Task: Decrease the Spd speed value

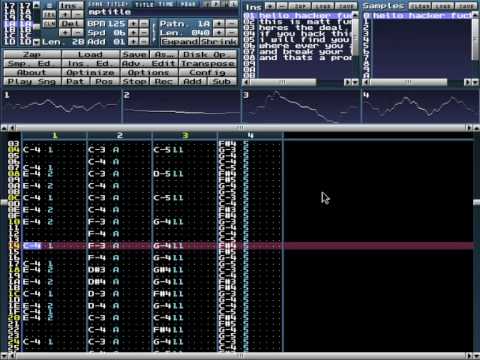Action: tap(144, 33)
